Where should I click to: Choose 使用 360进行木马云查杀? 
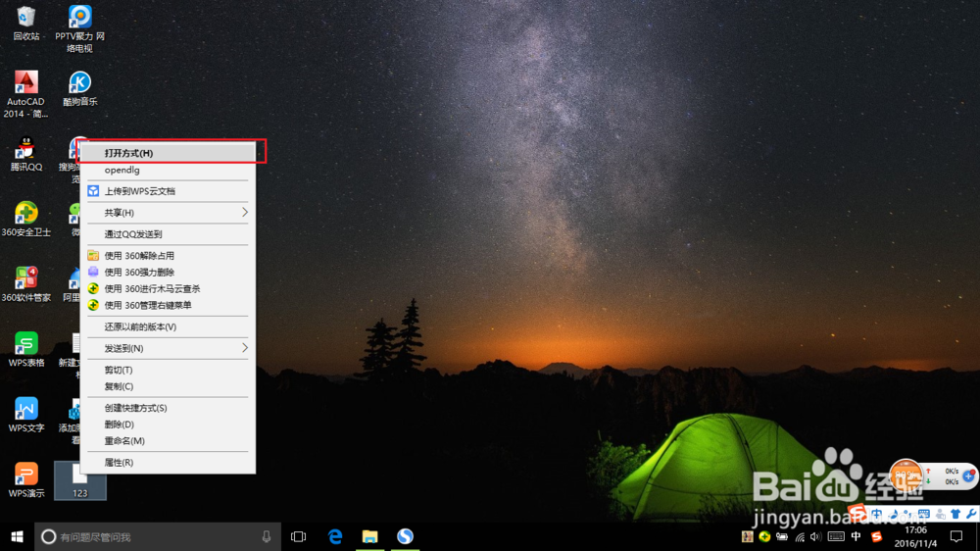168,288
